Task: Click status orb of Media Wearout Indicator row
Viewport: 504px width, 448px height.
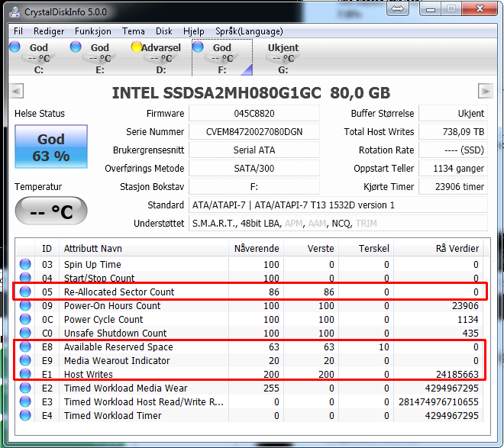Action: click(x=25, y=360)
